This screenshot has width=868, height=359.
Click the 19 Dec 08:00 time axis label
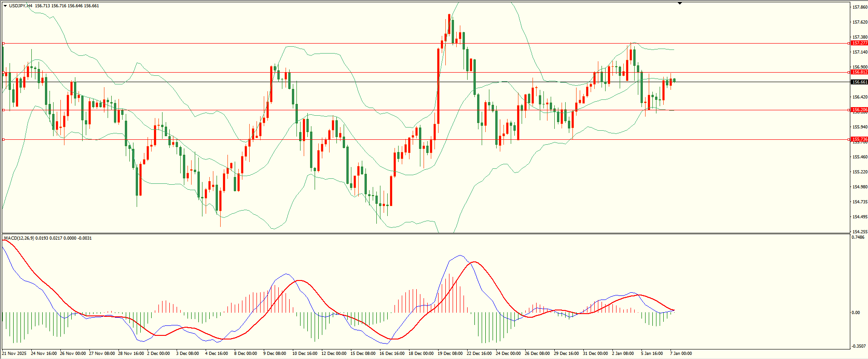pos(450,354)
